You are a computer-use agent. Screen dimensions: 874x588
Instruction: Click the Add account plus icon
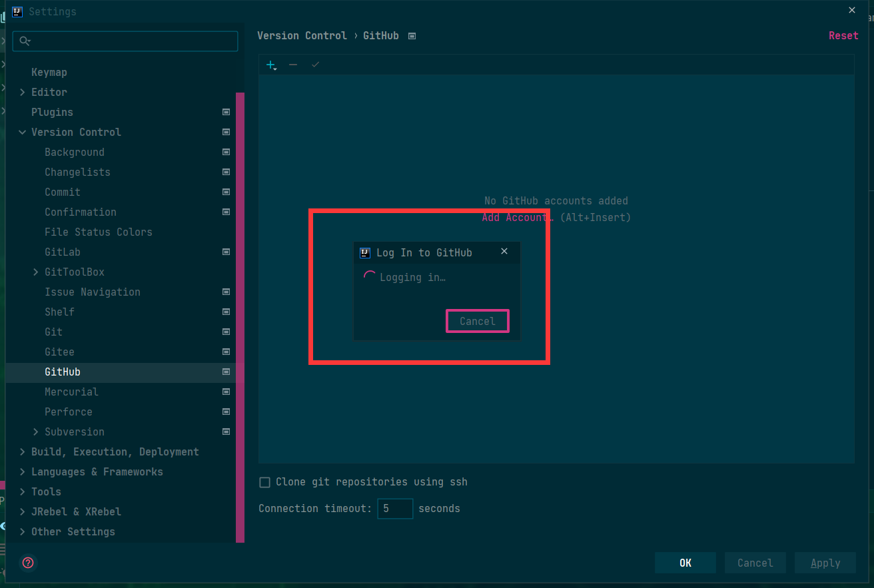point(271,65)
